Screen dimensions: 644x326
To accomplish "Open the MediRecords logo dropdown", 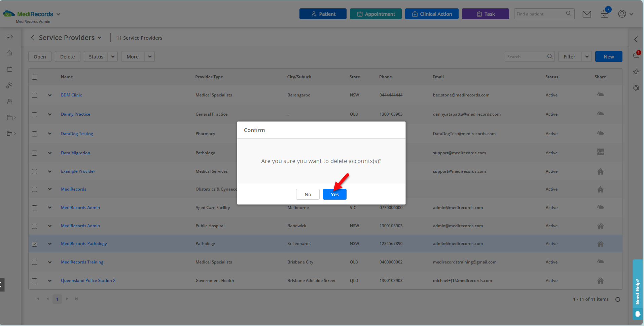I will pyautogui.click(x=58, y=14).
